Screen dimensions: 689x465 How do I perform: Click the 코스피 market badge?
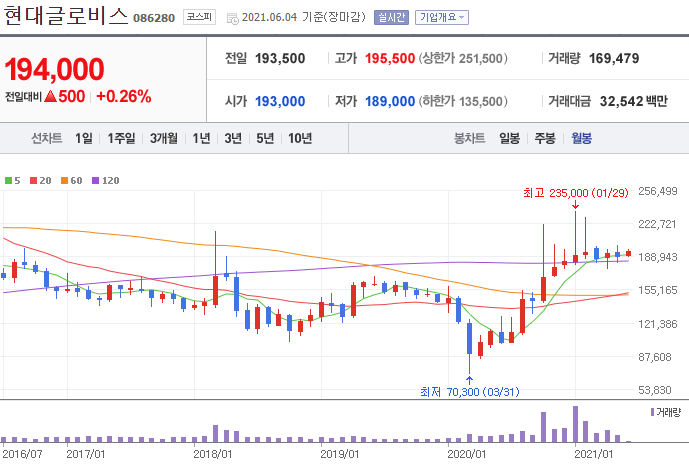[x=199, y=17]
